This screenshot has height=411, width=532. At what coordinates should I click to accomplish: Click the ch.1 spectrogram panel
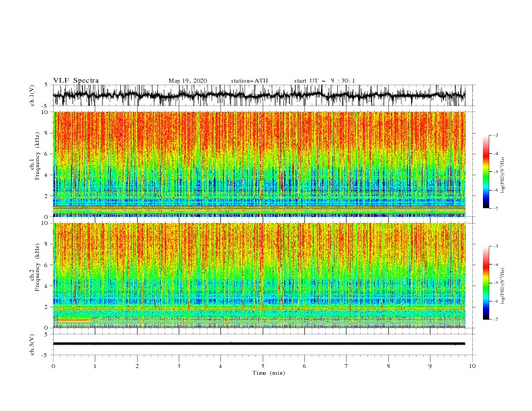tap(259, 164)
